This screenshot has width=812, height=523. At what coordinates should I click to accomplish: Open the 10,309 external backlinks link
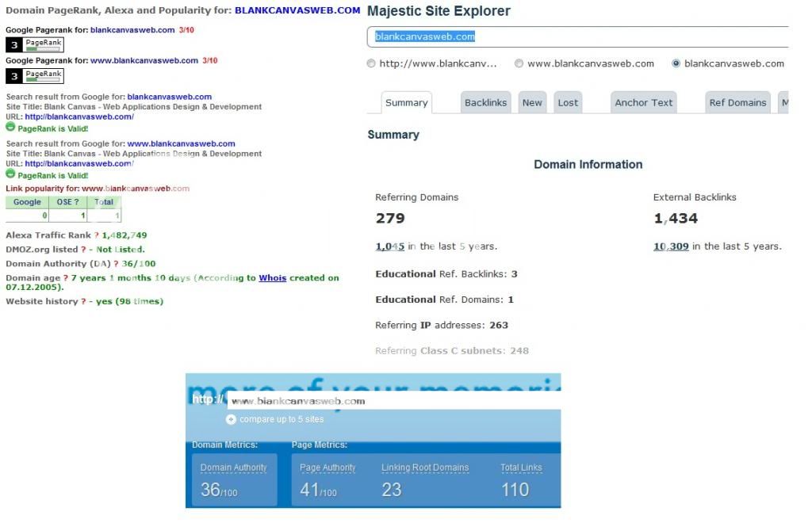tap(671, 246)
